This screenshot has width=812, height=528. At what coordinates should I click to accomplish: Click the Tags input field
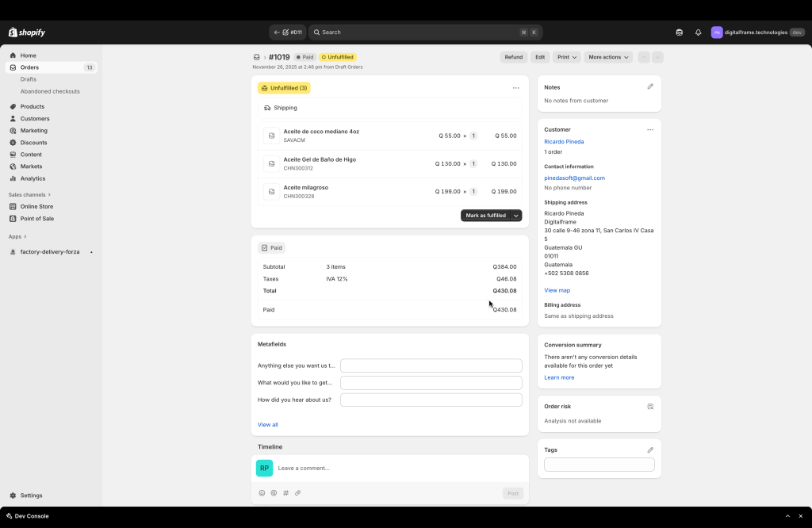pos(599,465)
